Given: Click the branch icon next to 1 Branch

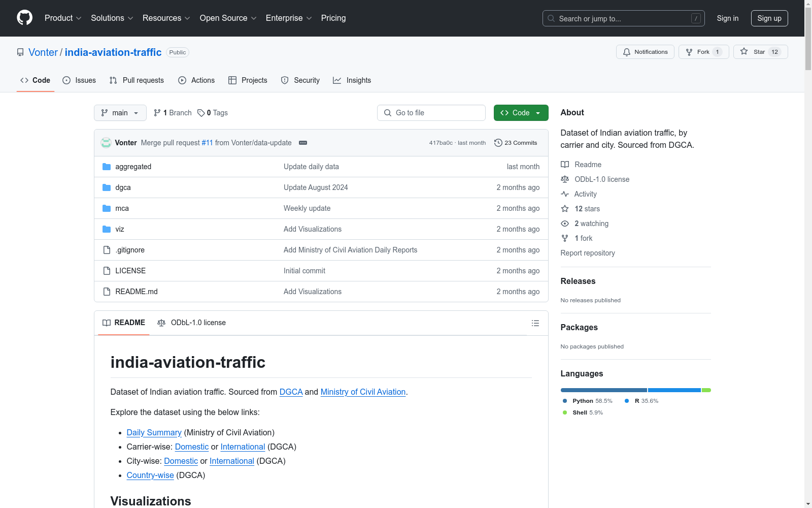Looking at the screenshot, I should (x=157, y=113).
